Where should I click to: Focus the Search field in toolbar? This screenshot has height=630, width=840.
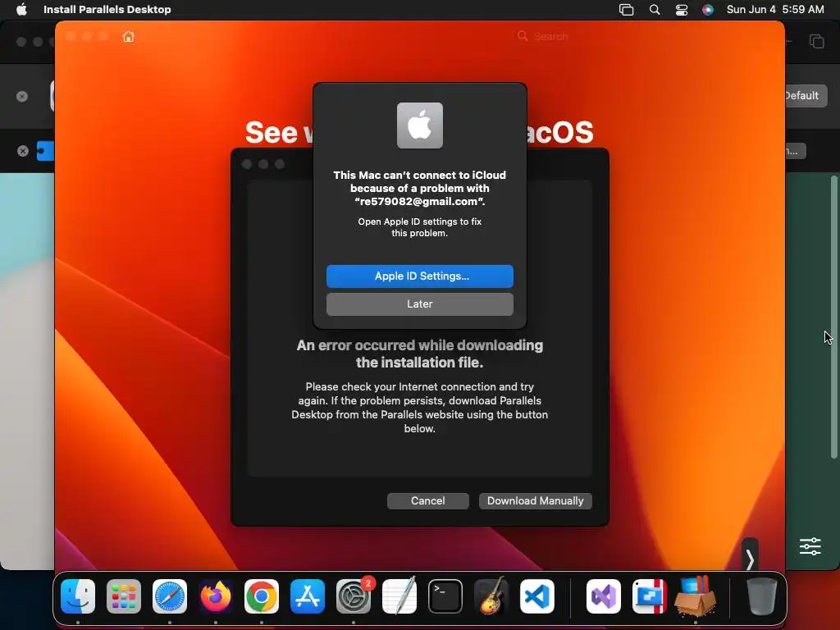coord(550,36)
